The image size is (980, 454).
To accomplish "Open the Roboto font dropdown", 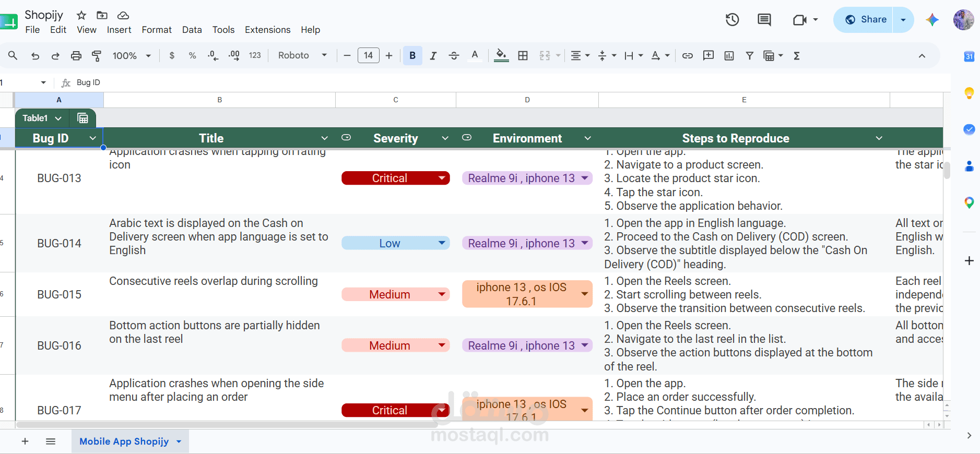I will click(x=302, y=55).
